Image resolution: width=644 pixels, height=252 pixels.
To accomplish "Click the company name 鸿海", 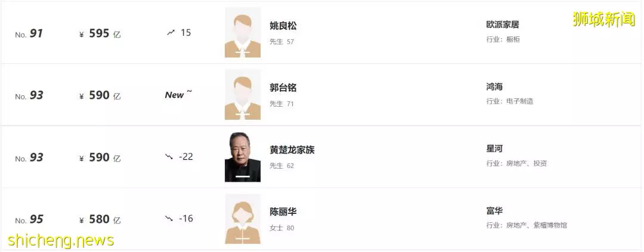I will [x=494, y=86].
